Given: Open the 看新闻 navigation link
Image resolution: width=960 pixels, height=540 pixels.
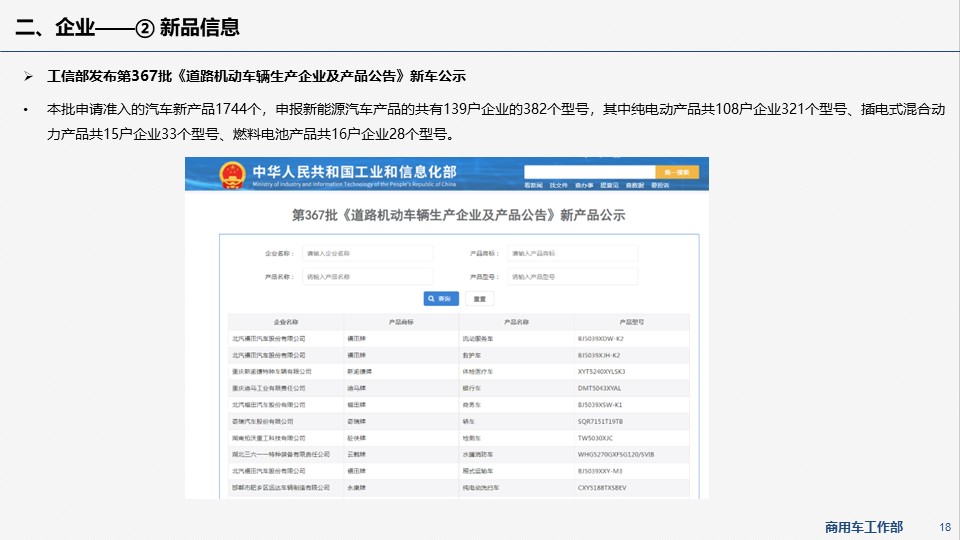Looking at the screenshot, I should (533, 185).
